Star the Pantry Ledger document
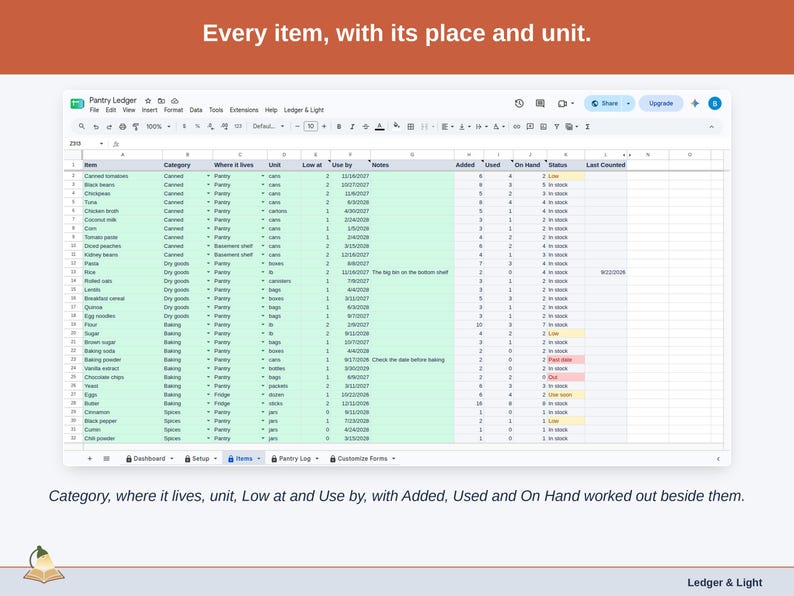Viewport: 794px width, 596px height. (148, 101)
